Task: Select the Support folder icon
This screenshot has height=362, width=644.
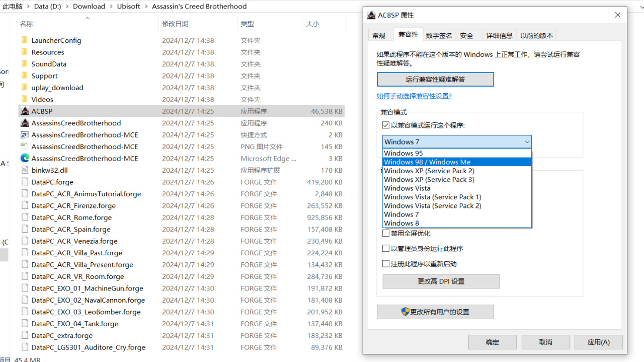Action: [24, 76]
